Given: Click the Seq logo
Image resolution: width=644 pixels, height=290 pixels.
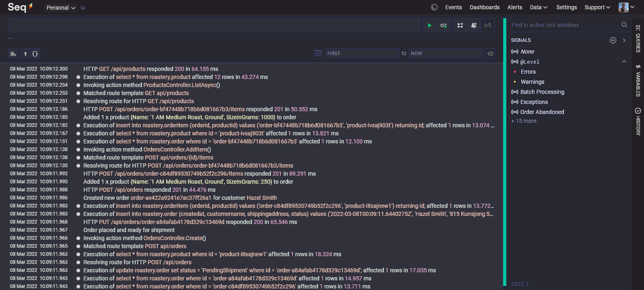Looking at the screenshot, I should point(20,7).
